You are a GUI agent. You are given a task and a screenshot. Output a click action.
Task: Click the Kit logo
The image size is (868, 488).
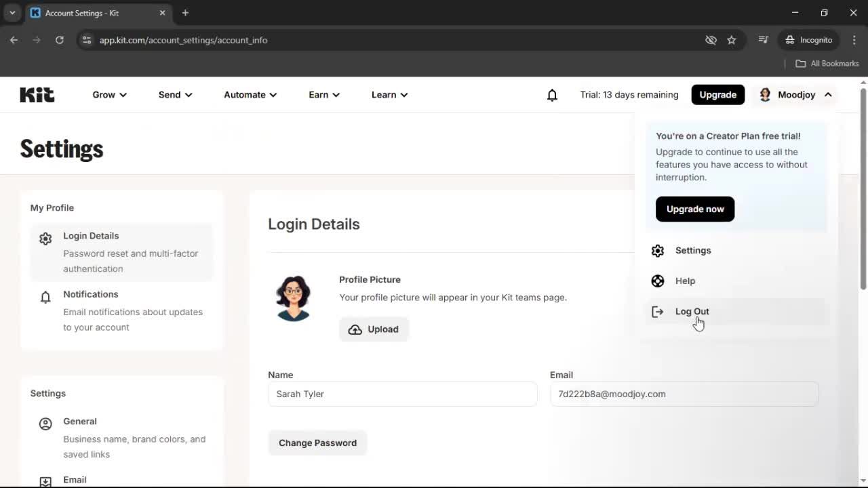click(37, 94)
